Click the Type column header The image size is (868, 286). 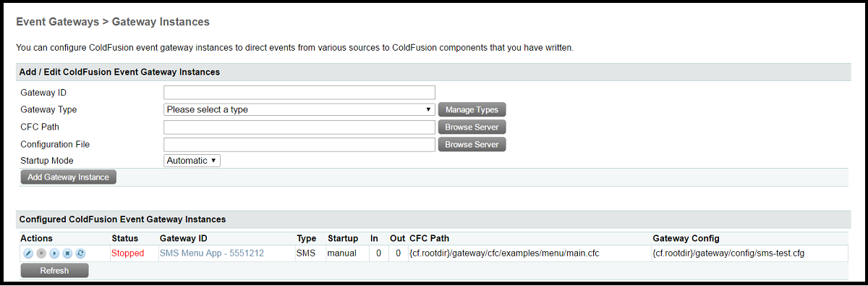click(x=307, y=238)
